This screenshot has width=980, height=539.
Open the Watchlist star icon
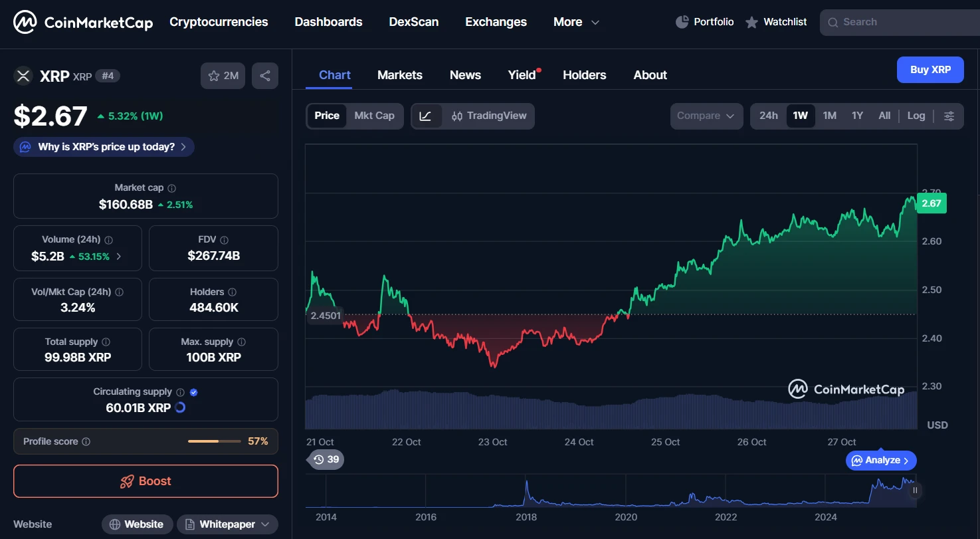751,21
